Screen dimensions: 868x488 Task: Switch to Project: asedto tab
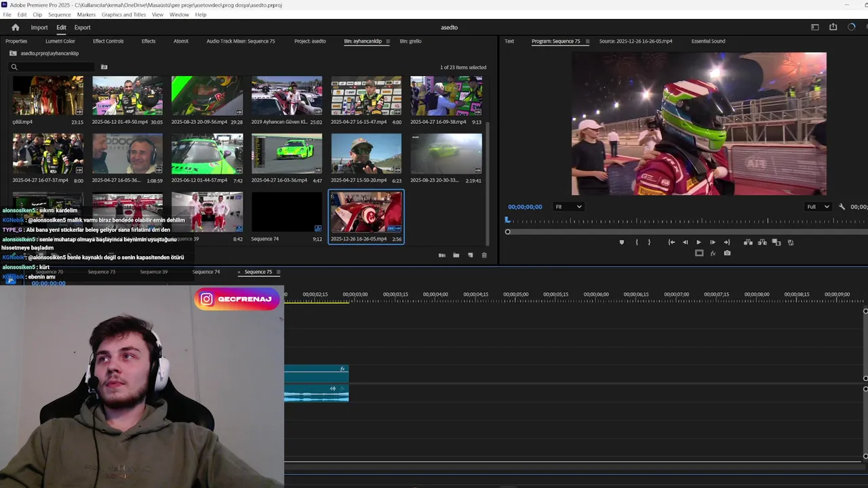click(310, 41)
